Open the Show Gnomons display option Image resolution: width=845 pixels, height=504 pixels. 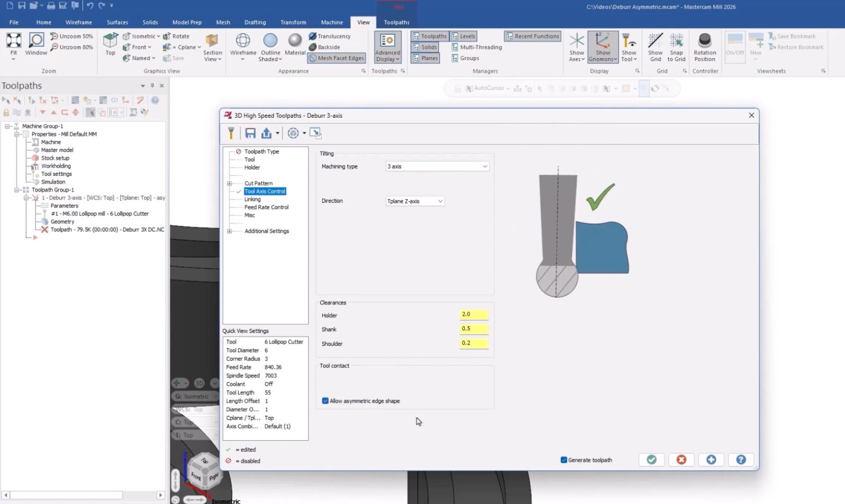point(603,46)
